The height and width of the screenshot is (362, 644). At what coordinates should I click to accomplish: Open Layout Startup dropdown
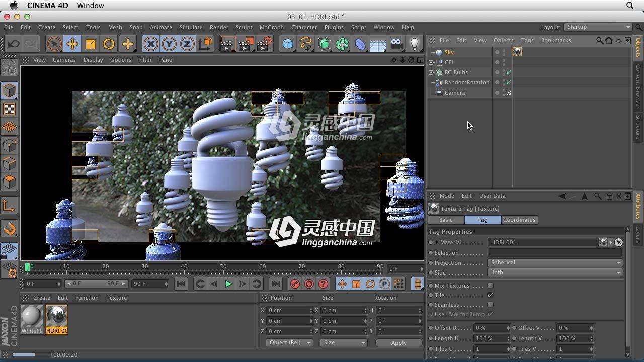coord(598,27)
